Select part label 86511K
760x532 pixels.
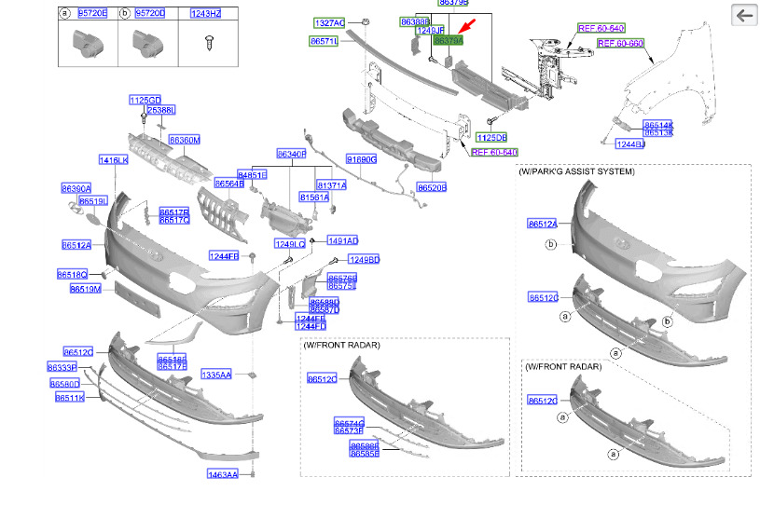coord(70,398)
